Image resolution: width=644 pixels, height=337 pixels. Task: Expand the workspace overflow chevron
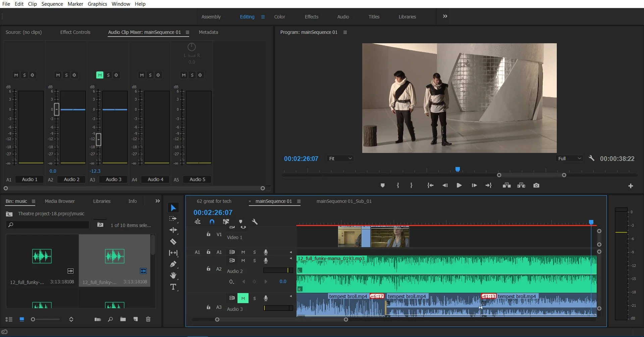pos(445,16)
